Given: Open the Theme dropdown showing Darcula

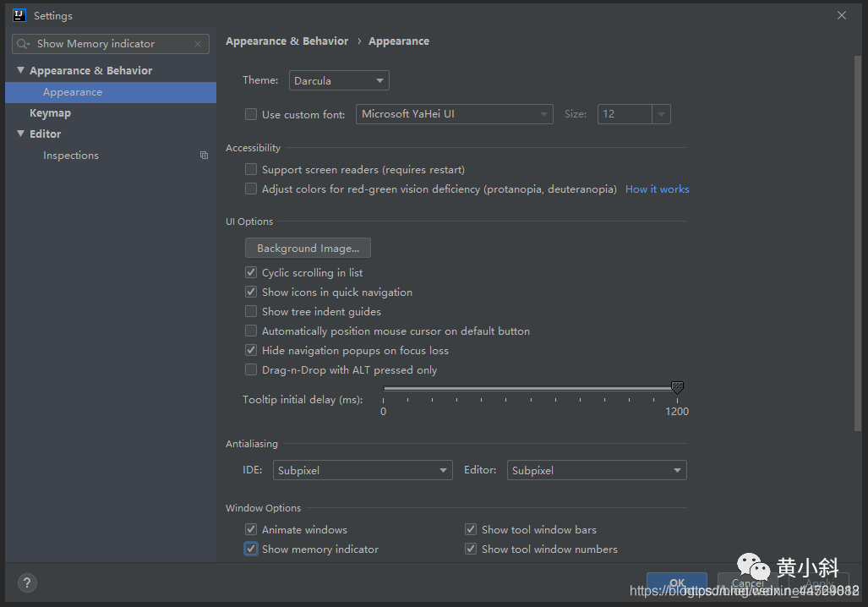Looking at the screenshot, I should pyautogui.click(x=339, y=80).
